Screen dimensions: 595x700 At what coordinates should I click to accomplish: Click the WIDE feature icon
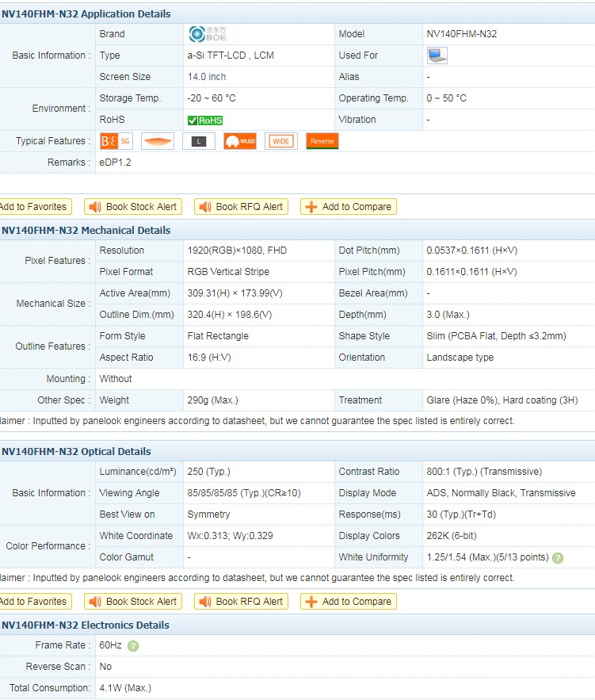(281, 142)
